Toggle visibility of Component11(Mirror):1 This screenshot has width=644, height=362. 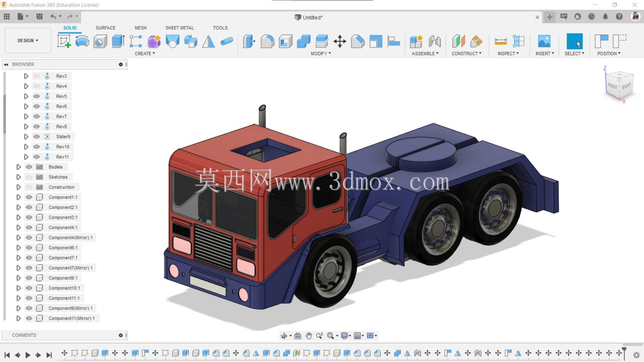(29, 318)
